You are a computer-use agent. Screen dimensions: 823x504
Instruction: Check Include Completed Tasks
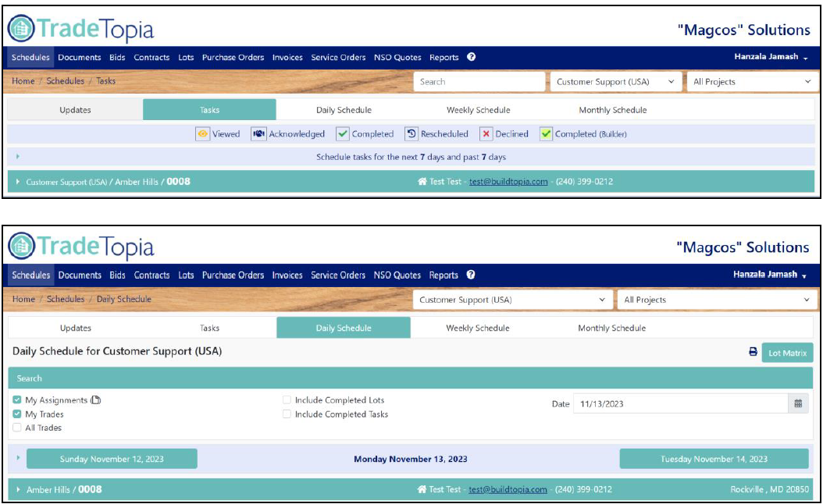287,413
